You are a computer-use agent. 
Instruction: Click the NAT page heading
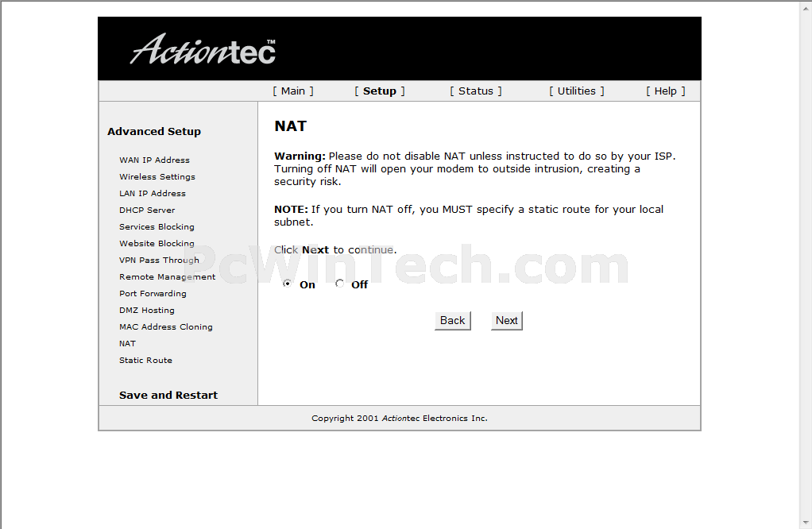click(x=291, y=125)
